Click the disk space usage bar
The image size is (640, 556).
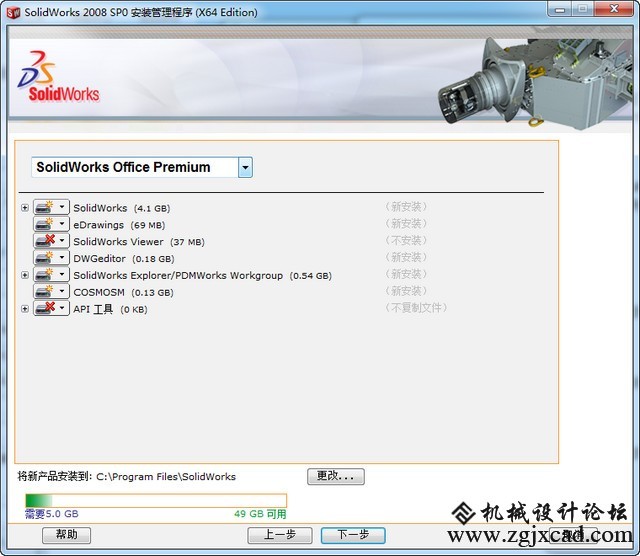point(156,500)
